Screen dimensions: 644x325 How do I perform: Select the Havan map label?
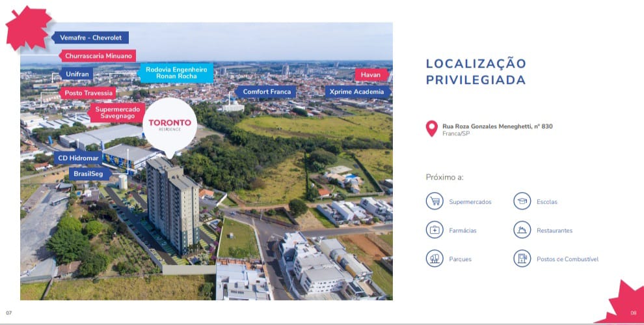(x=371, y=75)
